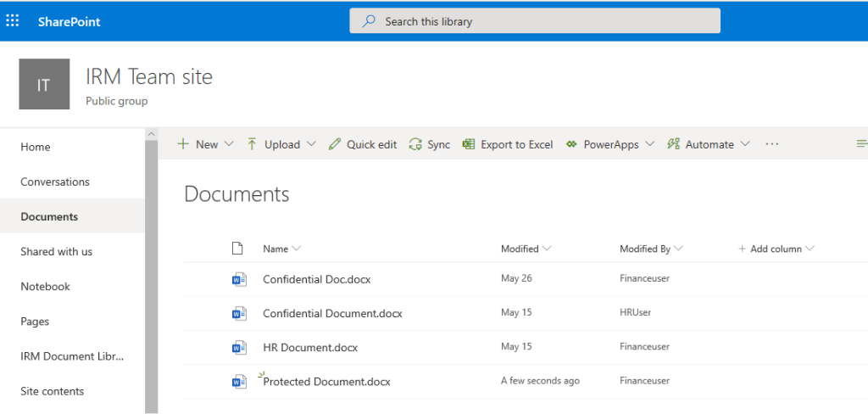Viewport: 868px width, 414px height.
Task: Click Financeuser for Confidential Doc.docx row
Action: pos(644,278)
